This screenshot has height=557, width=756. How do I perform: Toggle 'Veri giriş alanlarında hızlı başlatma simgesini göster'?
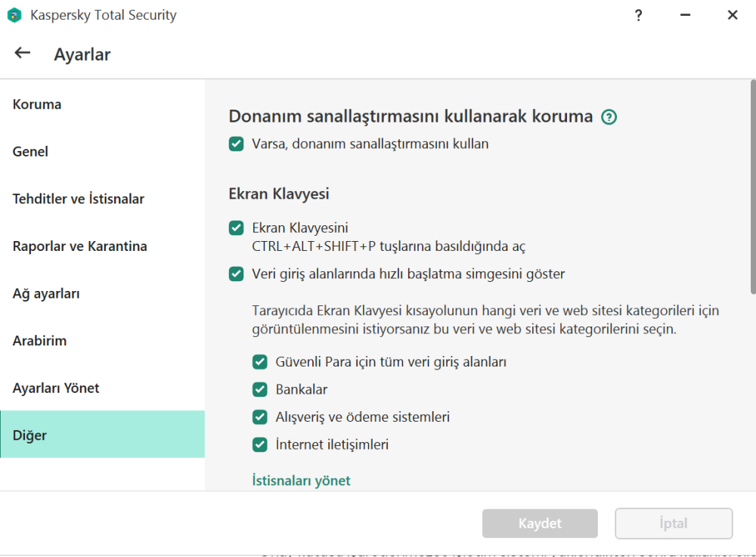pos(236,274)
